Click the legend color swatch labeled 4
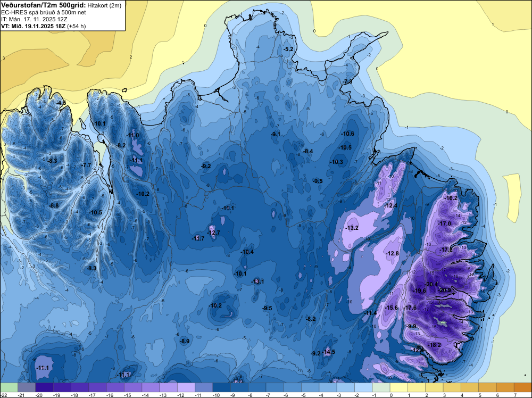The height and width of the screenshot is (398, 532). (470, 387)
